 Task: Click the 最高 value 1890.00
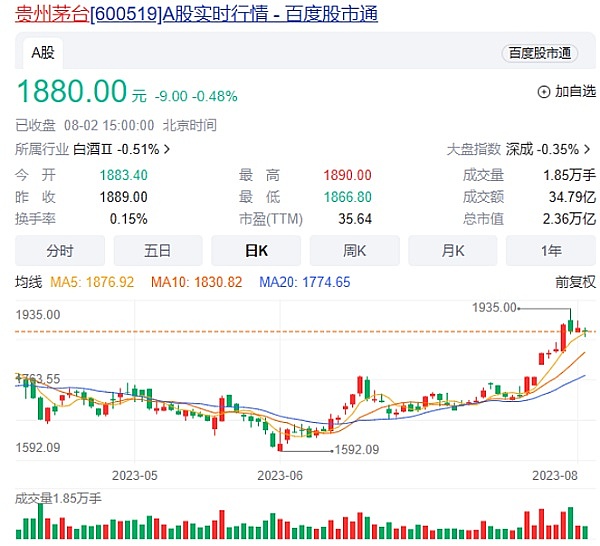347,175
